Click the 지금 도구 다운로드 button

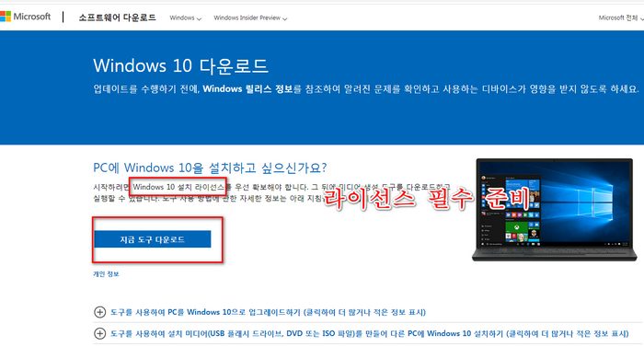[153, 239]
